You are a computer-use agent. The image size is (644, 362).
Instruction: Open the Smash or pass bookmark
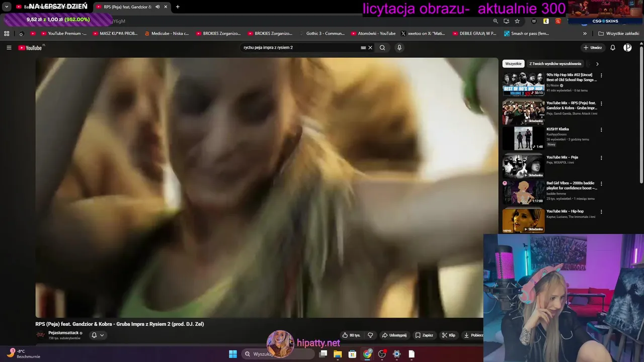point(526,34)
